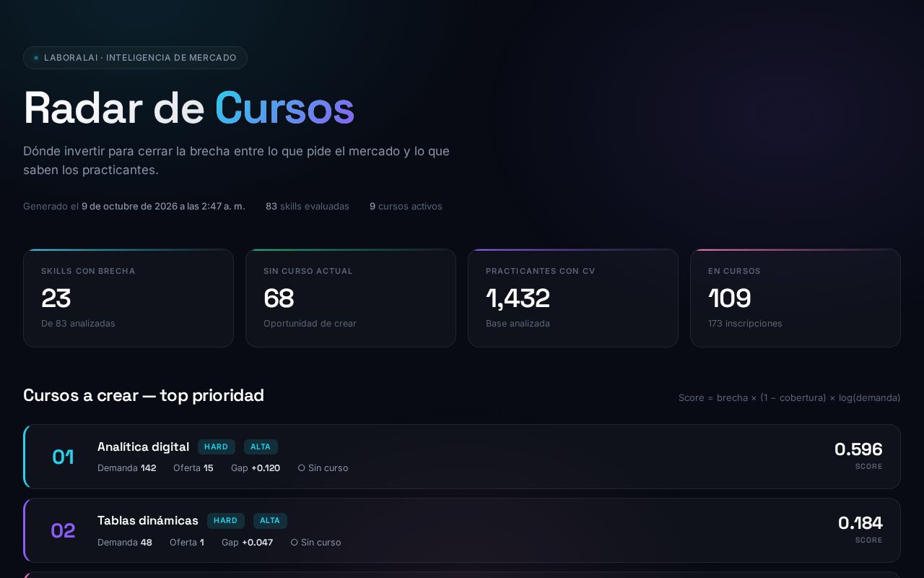The width and height of the screenshot is (924, 578).
Task: Open the En cursos card
Action: coord(796,298)
